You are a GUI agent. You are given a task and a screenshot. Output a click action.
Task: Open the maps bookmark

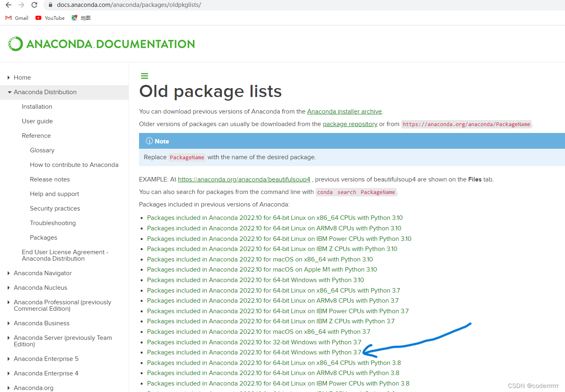coord(81,18)
